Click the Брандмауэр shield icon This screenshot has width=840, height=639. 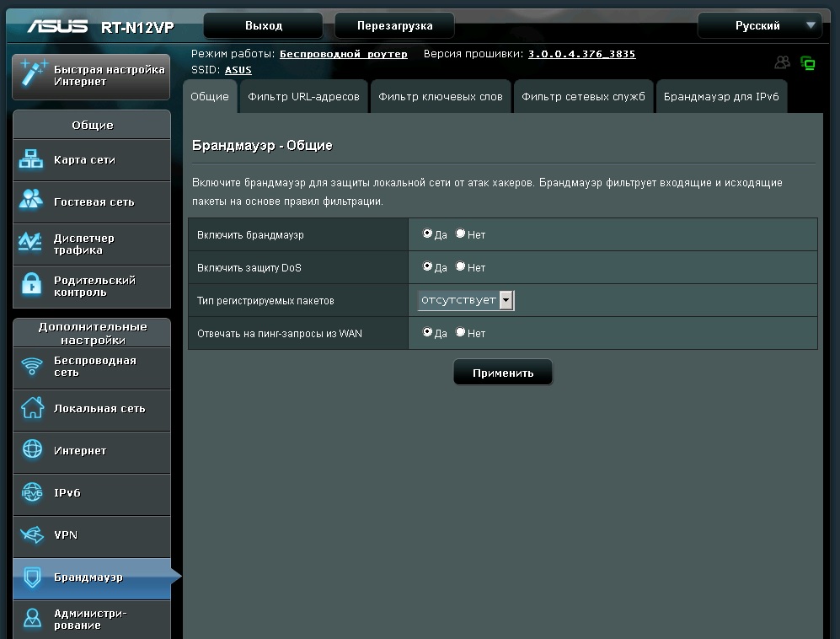[32, 577]
